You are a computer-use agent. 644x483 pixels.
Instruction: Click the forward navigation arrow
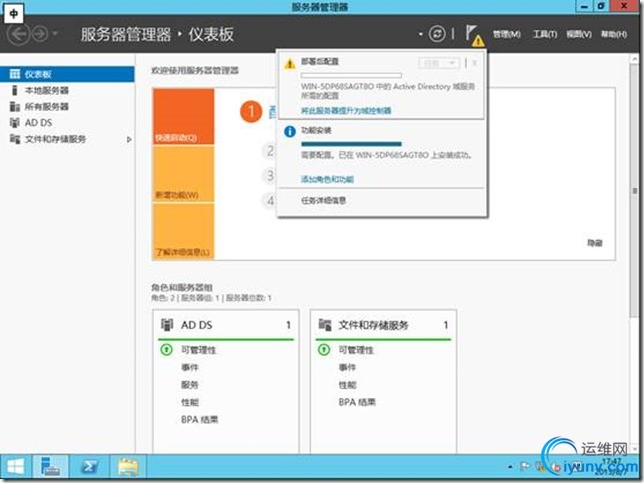pyautogui.click(x=40, y=34)
